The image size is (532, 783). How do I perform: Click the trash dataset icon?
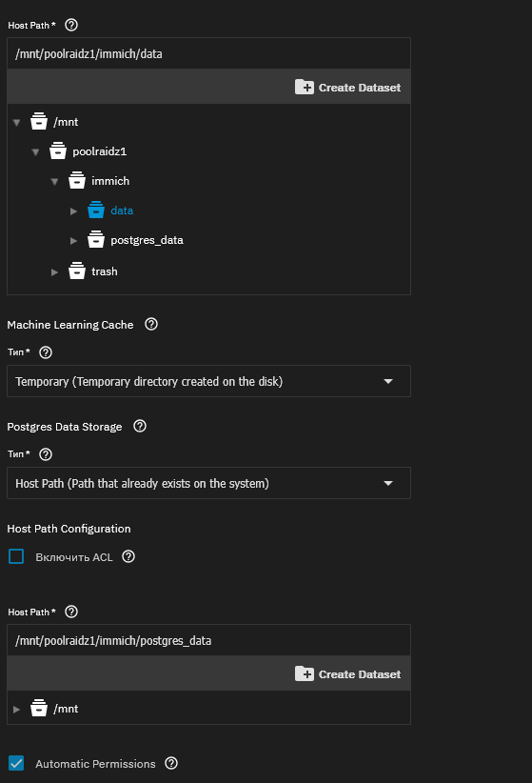tap(77, 271)
